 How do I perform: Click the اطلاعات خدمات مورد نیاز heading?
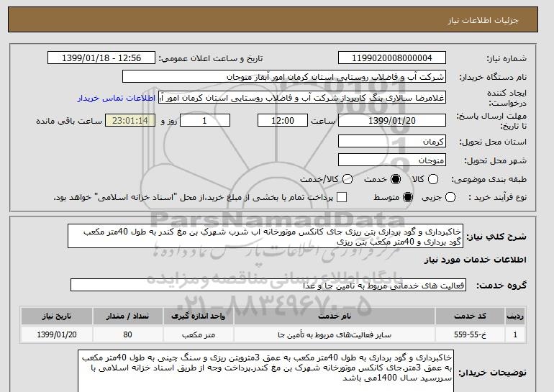click(x=475, y=260)
